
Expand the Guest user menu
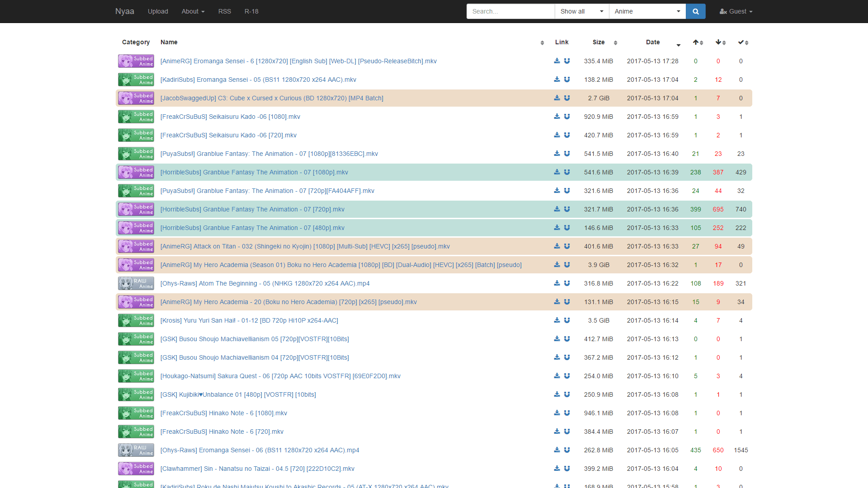pyautogui.click(x=736, y=11)
